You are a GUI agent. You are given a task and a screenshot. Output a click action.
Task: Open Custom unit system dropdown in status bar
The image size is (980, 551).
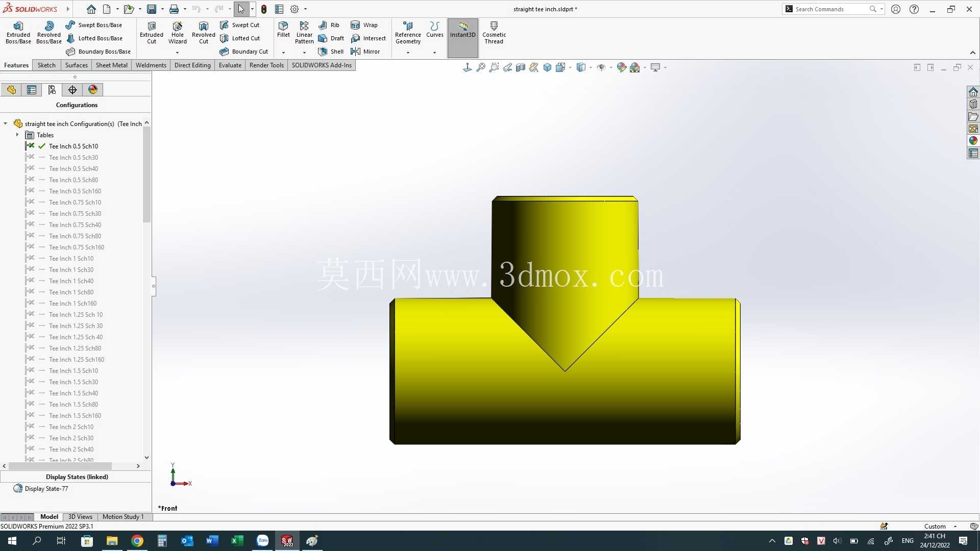click(955, 526)
